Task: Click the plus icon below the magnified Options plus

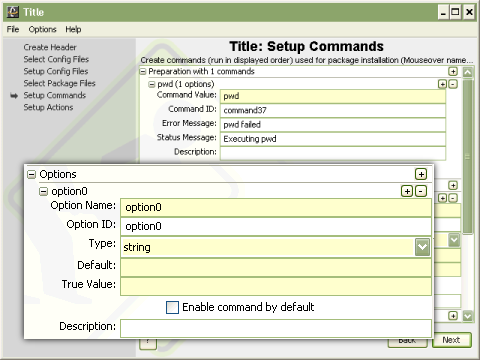Action: (453, 185)
